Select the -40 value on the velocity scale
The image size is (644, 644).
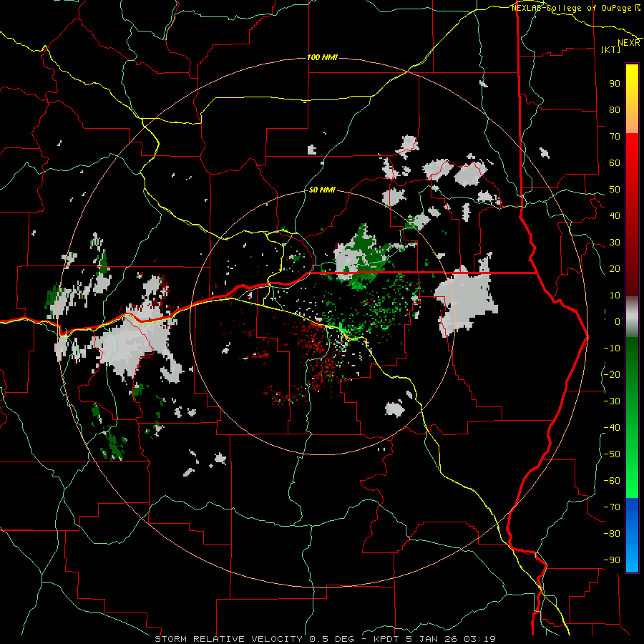point(612,428)
